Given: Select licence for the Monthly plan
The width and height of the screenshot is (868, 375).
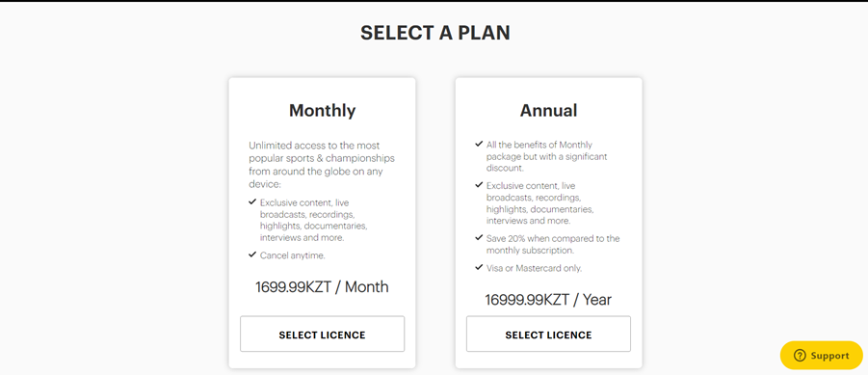Looking at the screenshot, I should pos(322,334).
